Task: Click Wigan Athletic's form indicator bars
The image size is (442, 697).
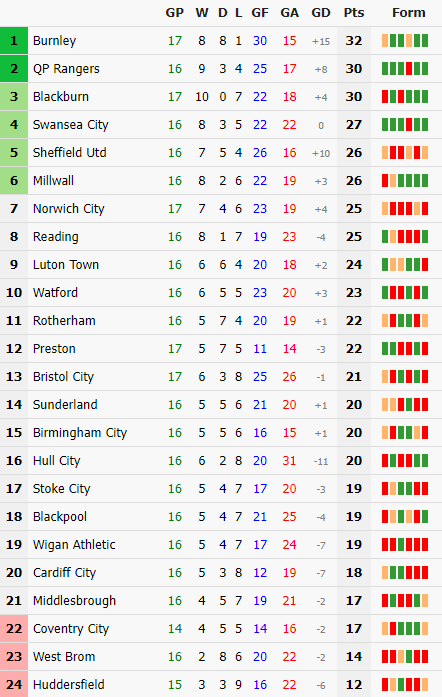Action: [405, 545]
